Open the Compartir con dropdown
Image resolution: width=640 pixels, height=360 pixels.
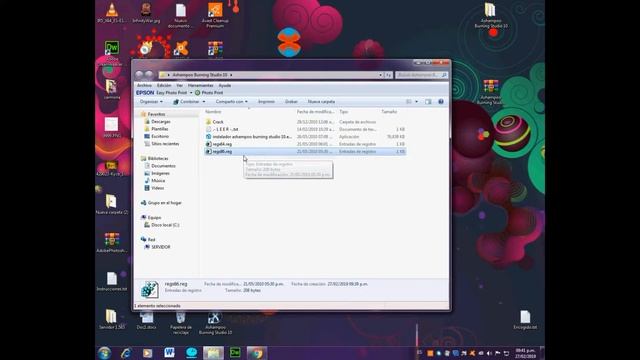(x=231, y=102)
